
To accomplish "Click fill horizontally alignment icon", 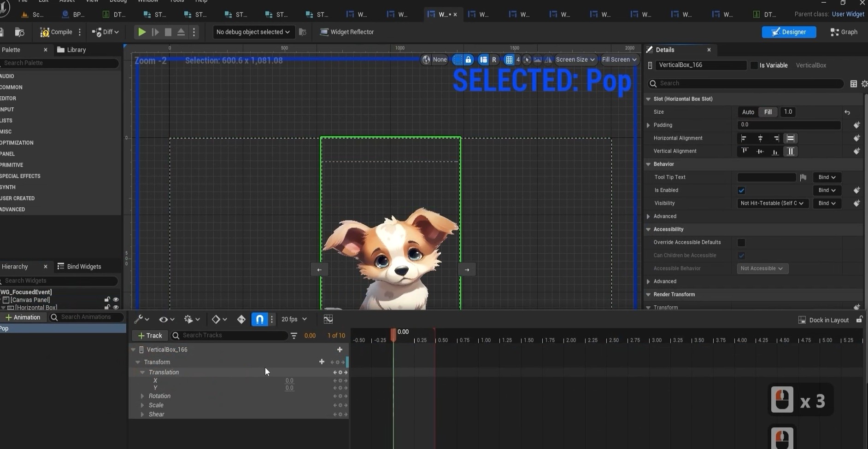I will (x=791, y=138).
